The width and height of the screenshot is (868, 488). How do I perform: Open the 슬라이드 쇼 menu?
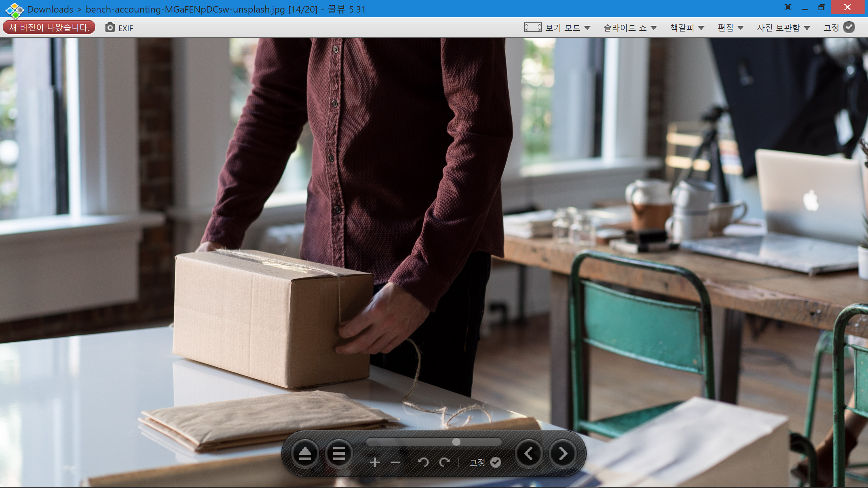click(x=625, y=27)
